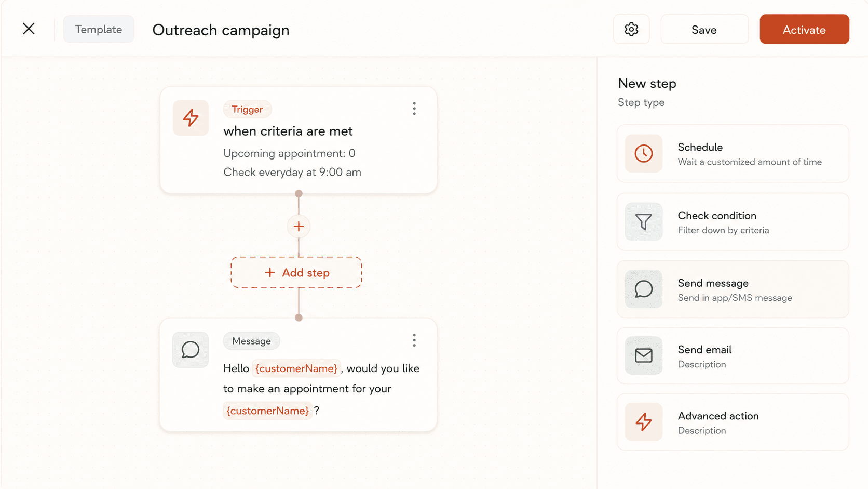Activate the outreach campaign
Viewport: 868px width, 489px height.
click(804, 30)
